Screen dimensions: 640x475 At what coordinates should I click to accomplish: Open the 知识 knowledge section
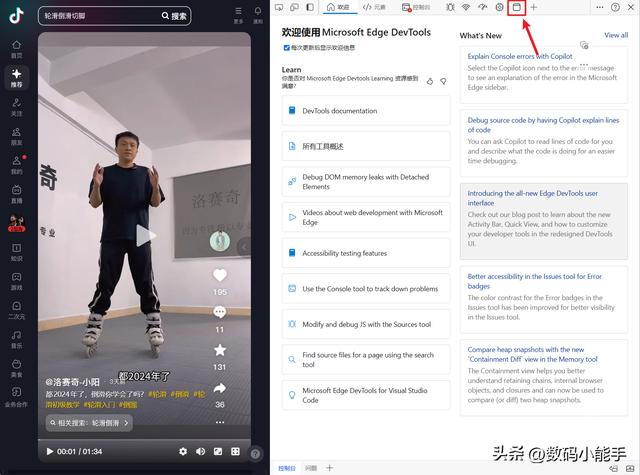[16, 253]
